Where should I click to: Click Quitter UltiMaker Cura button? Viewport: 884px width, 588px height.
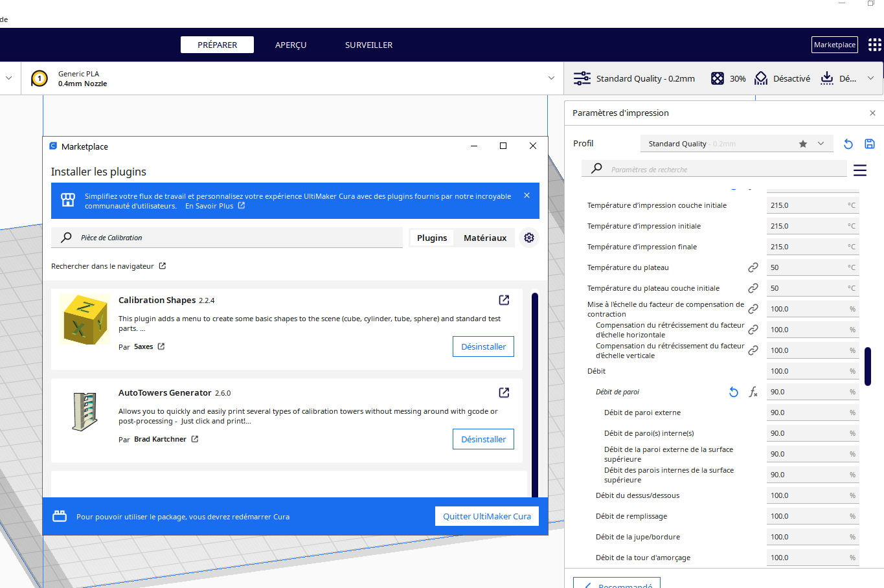coord(487,516)
